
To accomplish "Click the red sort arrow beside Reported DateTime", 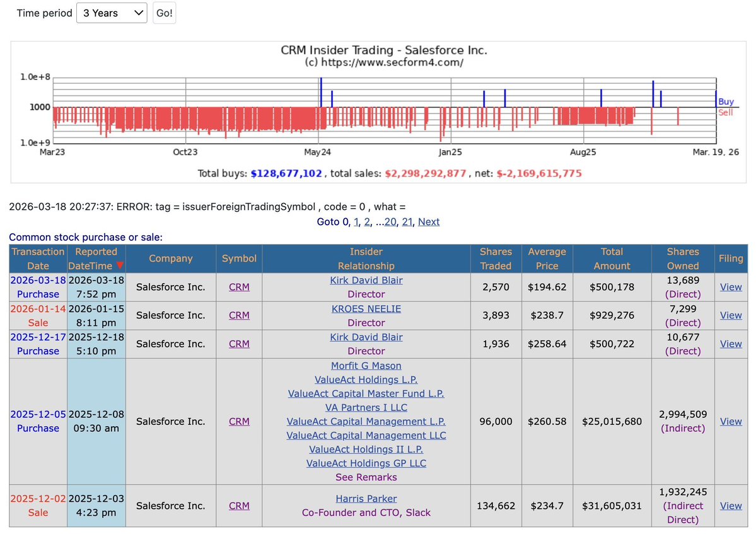I will [x=120, y=265].
